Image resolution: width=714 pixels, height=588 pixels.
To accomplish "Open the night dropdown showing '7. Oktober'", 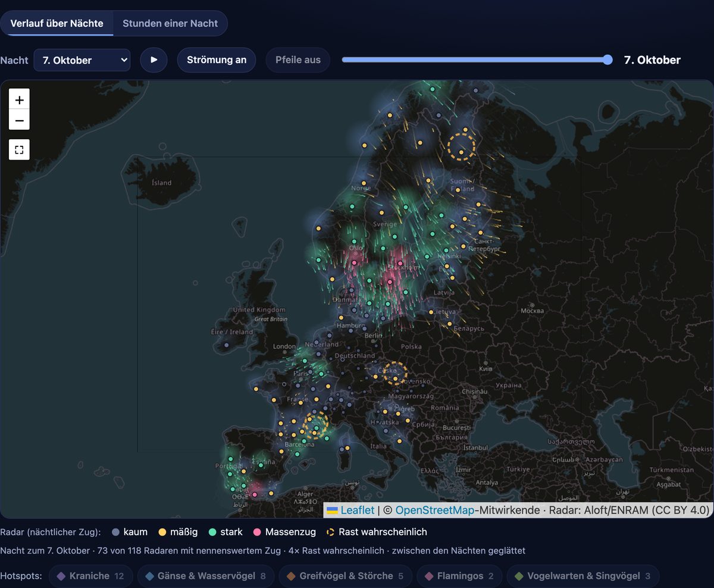I will point(82,60).
